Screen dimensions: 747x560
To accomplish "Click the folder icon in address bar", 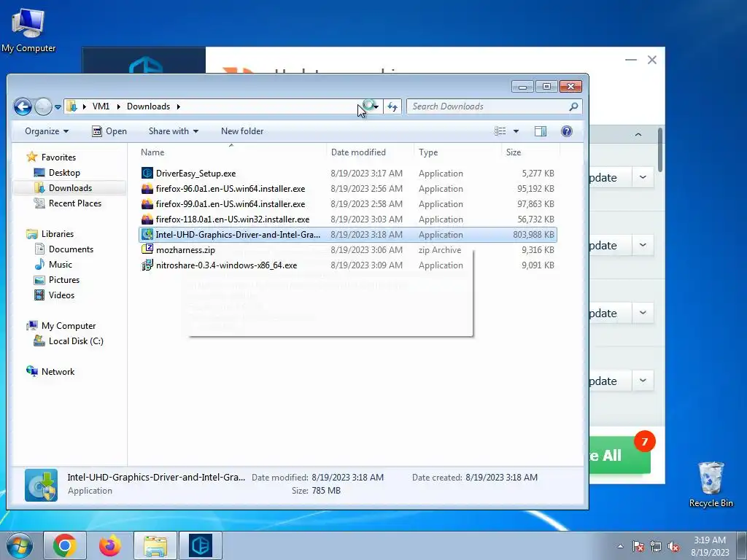I will pyautogui.click(x=72, y=106).
